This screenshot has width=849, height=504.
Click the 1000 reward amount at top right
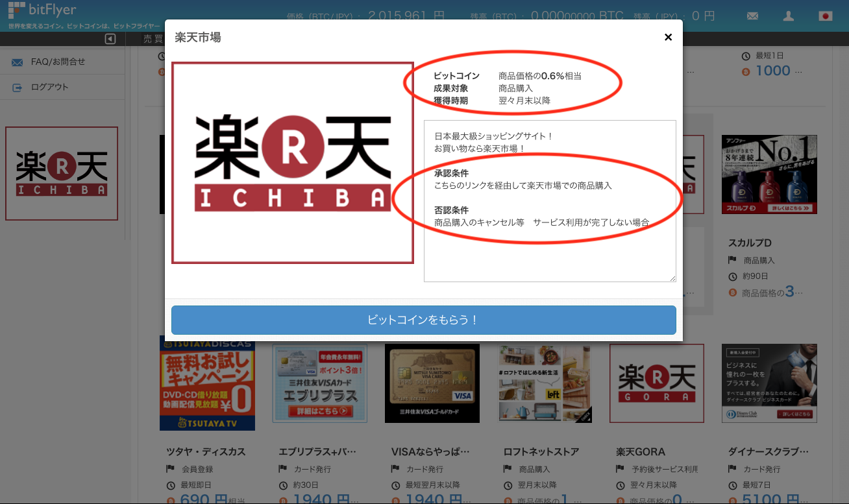773,71
